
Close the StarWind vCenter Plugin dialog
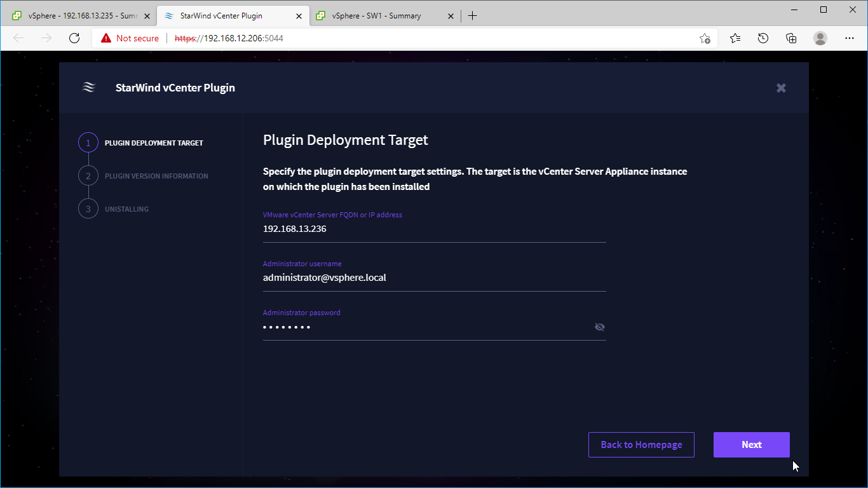click(x=781, y=88)
